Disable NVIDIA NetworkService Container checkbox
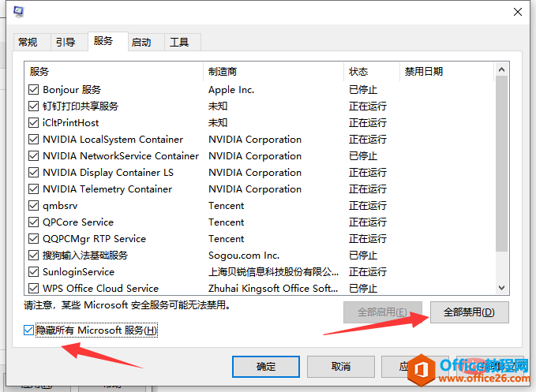 33,155
